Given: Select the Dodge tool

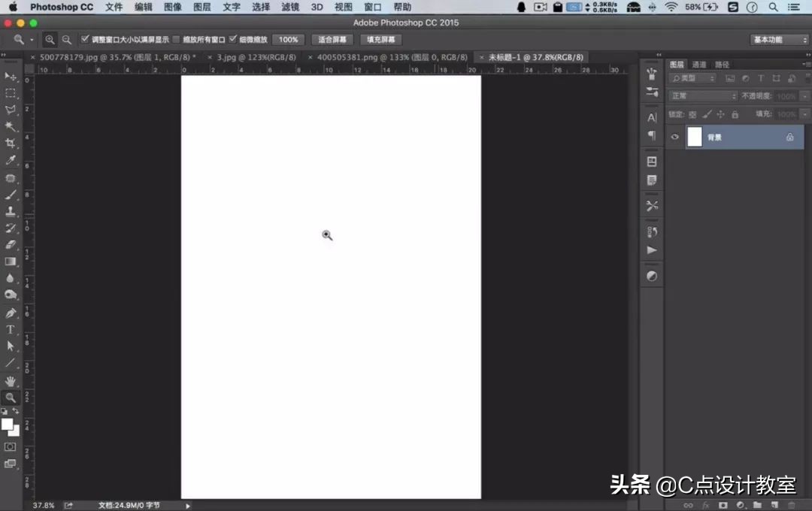Looking at the screenshot, I should (11, 295).
